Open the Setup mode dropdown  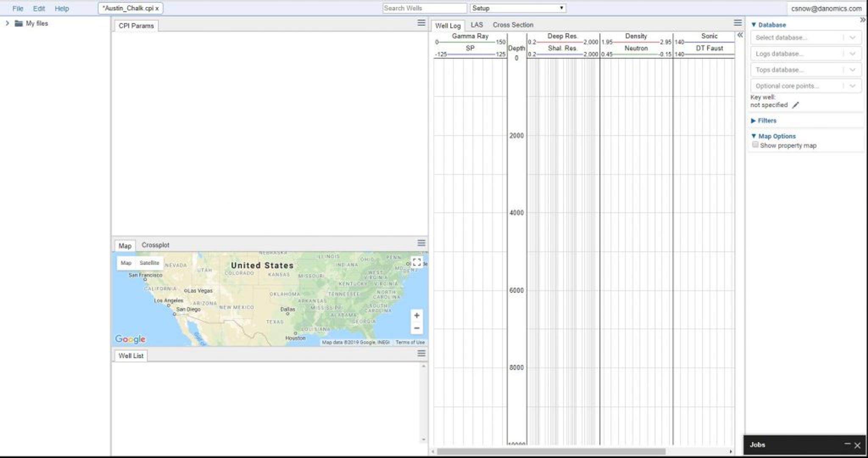click(517, 8)
